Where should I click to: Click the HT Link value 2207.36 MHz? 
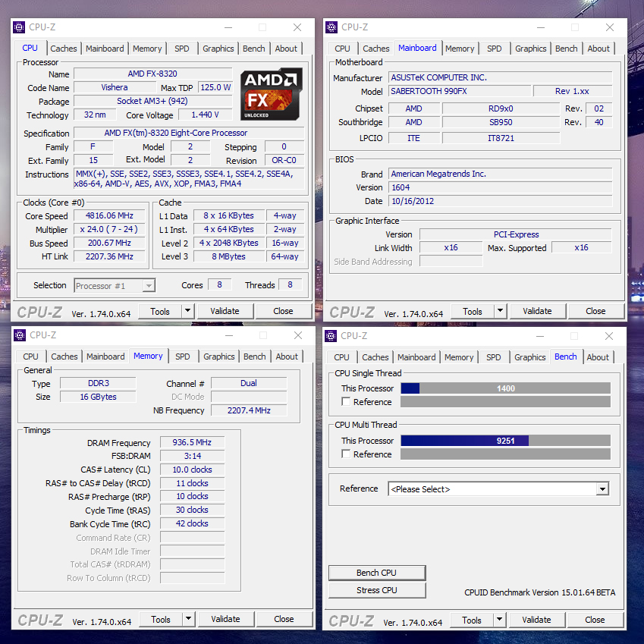coord(109,256)
